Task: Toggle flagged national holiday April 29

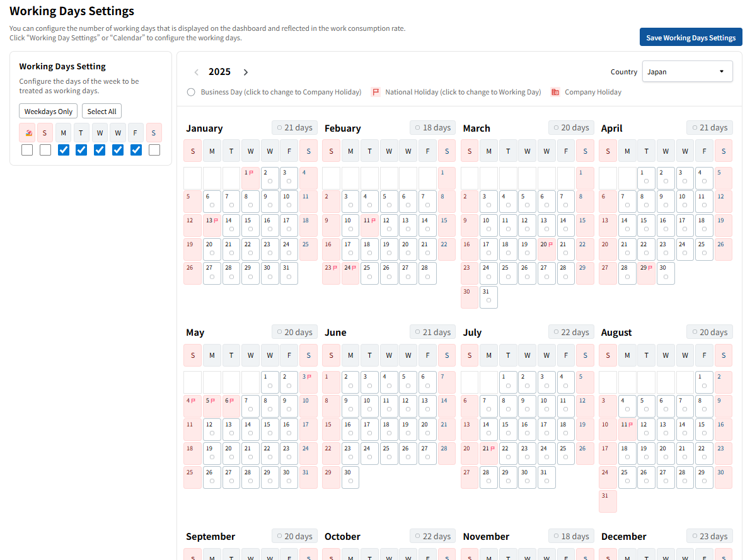Action: click(646, 273)
